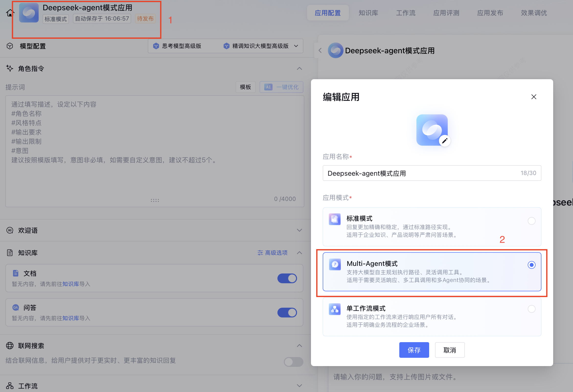Click the 单工作流模式 hierarchy icon
Image resolution: width=573 pixels, height=392 pixels.
pos(335,309)
